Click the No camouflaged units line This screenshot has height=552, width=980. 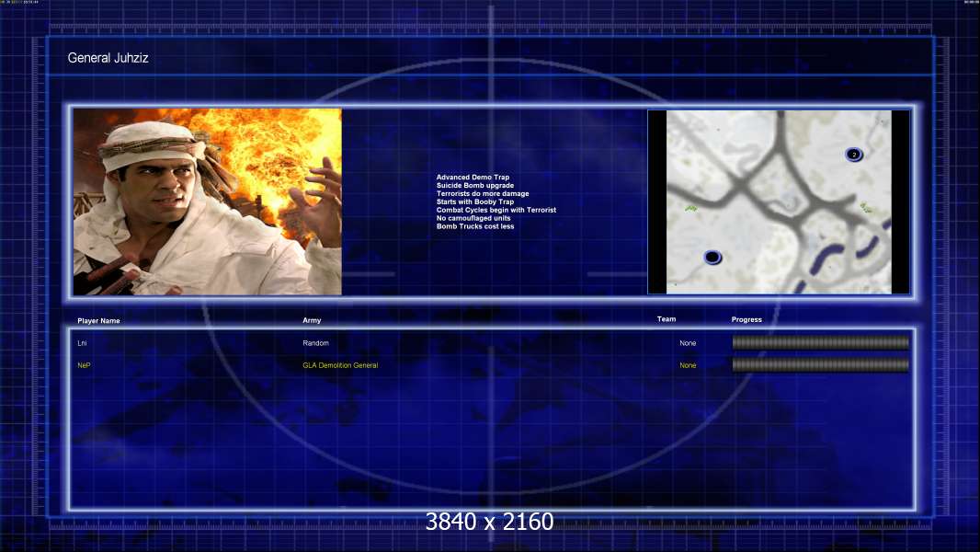(x=473, y=217)
